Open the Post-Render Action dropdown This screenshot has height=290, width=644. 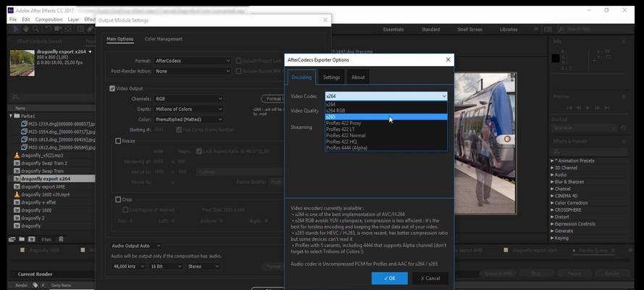point(193,71)
